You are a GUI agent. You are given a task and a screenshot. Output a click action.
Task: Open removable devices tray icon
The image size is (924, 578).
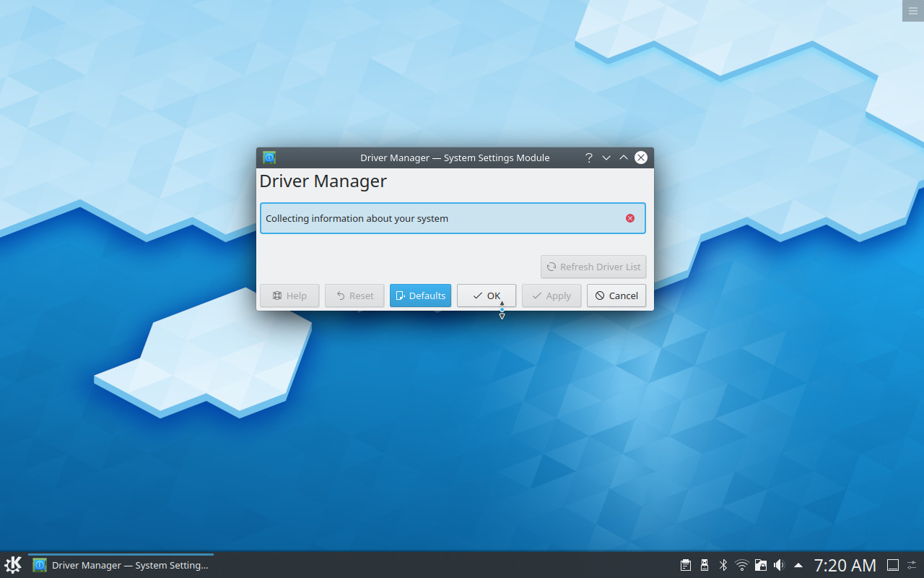(705, 565)
